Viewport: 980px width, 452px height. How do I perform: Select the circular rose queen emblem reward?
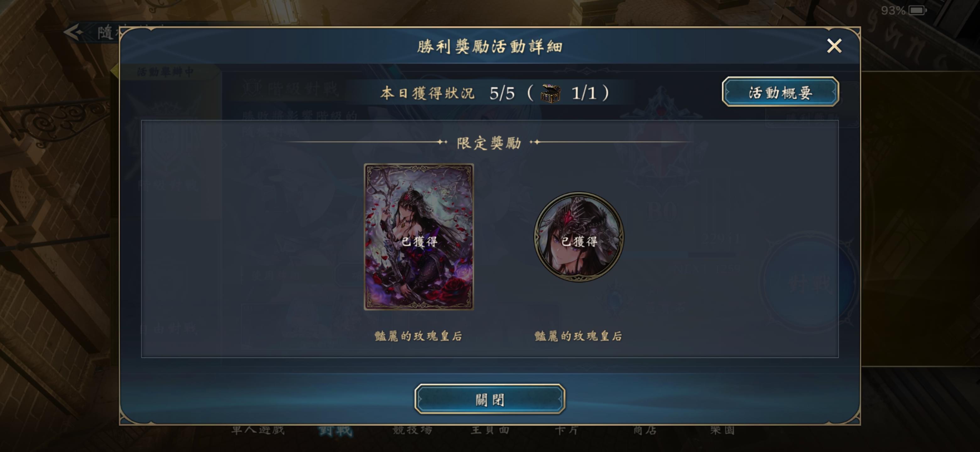coord(579,236)
